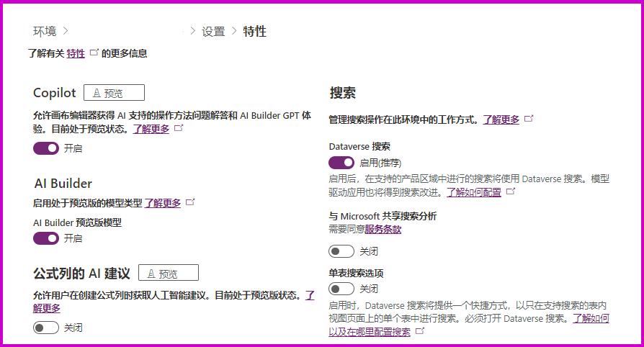Click external-link icon after 了解如何配置
Viewport: 644px width, 347px height.
511,191
